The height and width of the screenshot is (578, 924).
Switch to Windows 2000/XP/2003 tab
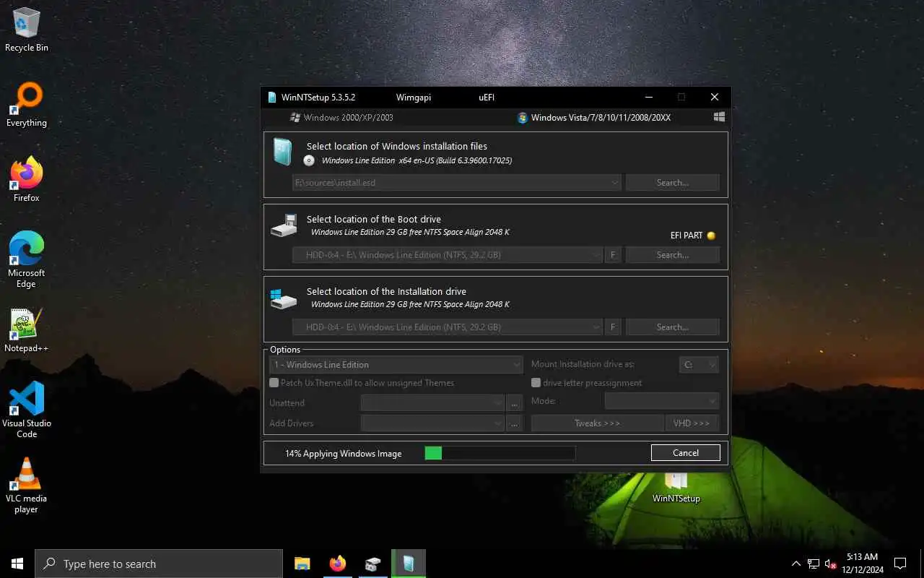(341, 117)
